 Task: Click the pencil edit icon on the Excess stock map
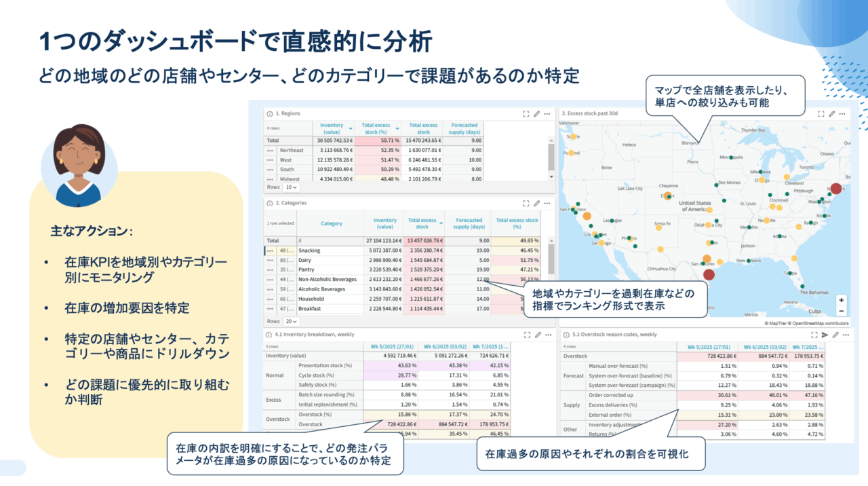coord(831,113)
